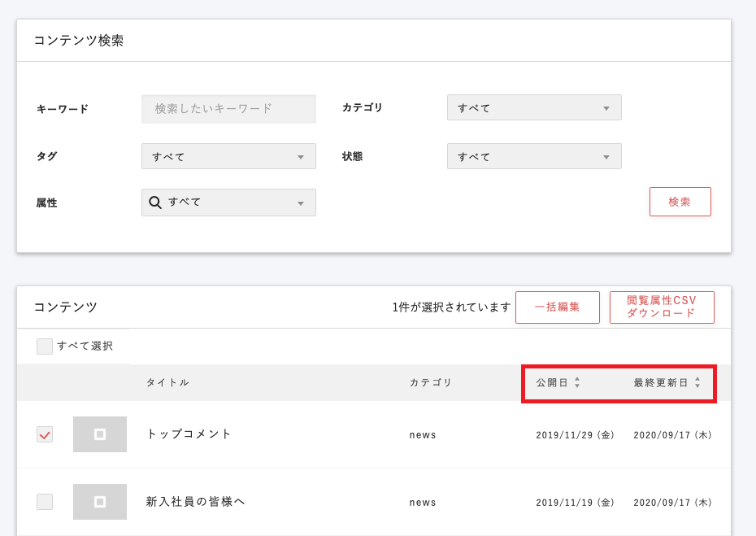Focus the キーワード search input field

[x=228, y=108]
